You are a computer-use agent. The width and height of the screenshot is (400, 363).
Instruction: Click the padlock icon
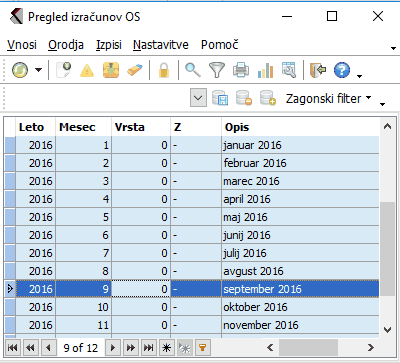pos(164,70)
